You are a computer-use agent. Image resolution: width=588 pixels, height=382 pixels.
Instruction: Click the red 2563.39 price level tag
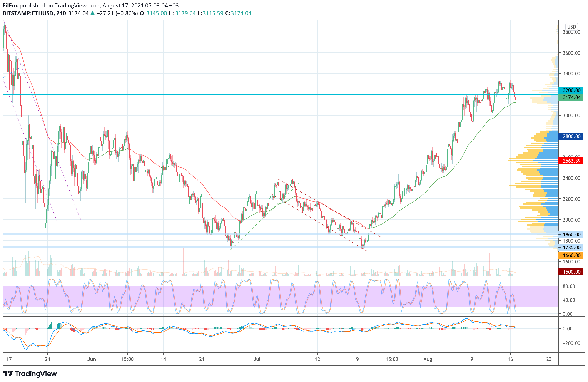571,161
